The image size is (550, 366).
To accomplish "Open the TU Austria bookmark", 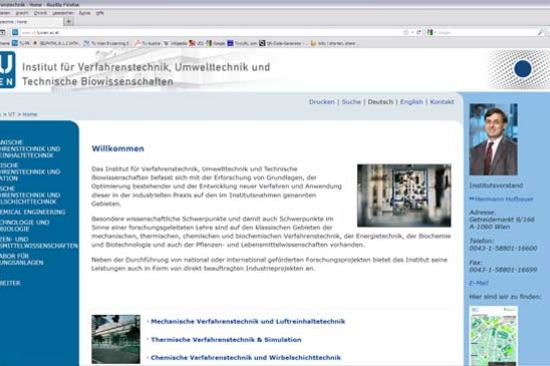I will pos(148,44).
